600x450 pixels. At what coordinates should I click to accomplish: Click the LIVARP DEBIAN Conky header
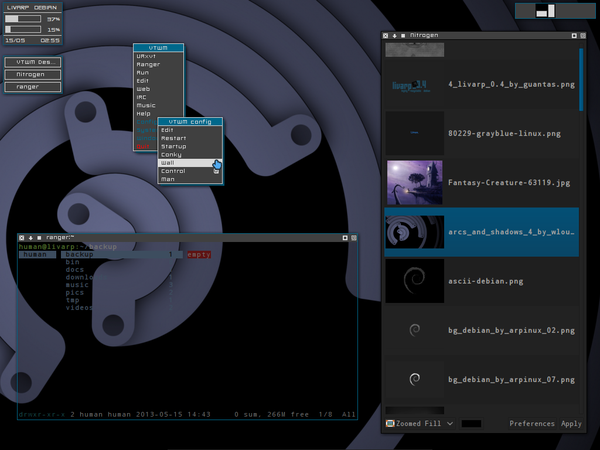tap(32, 8)
